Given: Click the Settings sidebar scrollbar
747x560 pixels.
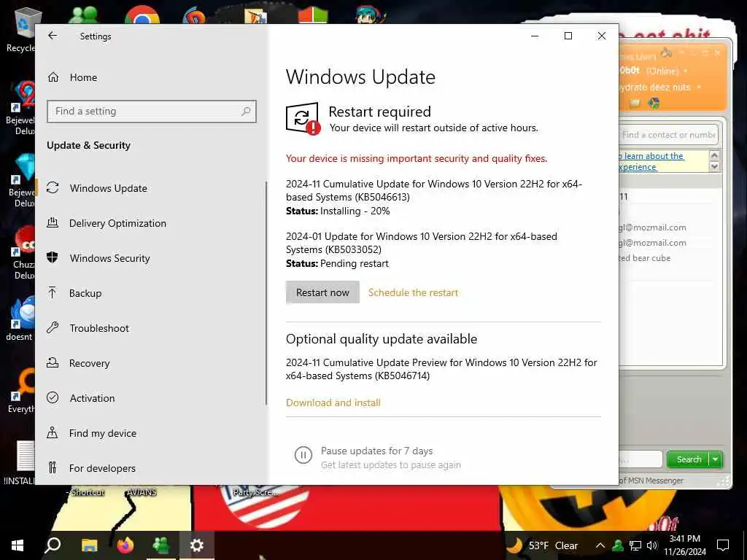Looking at the screenshot, I should [266, 293].
